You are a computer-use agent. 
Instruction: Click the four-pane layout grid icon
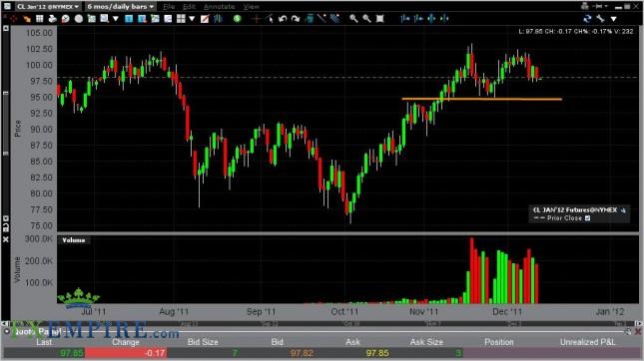[x=181, y=19]
